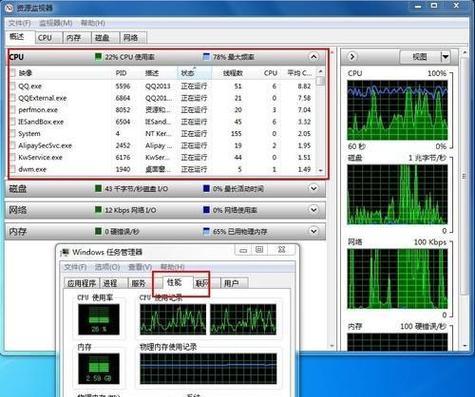Image resolution: width=475 pixels, height=397 pixels.
Task: Click the Task Manager title bar icon
Action: (65, 252)
